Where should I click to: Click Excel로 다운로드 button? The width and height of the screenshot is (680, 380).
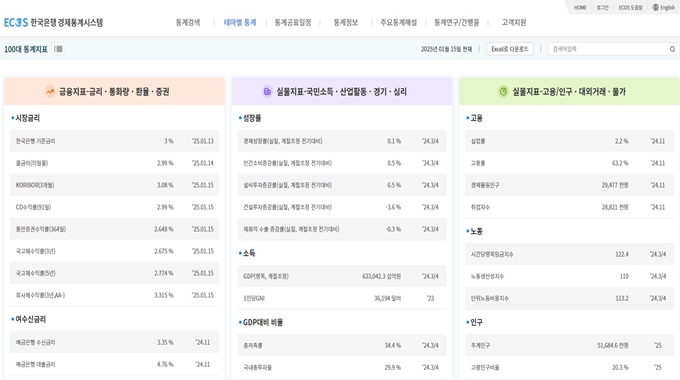pyautogui.click(x=510, y=49)
